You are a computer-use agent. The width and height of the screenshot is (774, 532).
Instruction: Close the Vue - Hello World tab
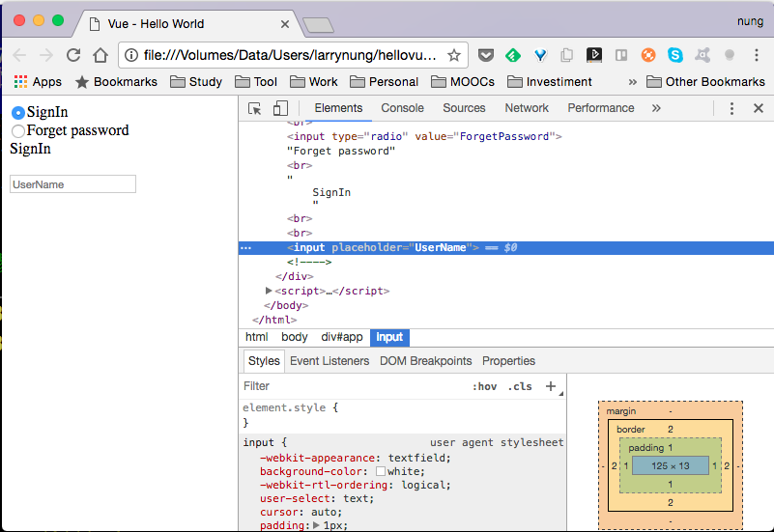285,24
